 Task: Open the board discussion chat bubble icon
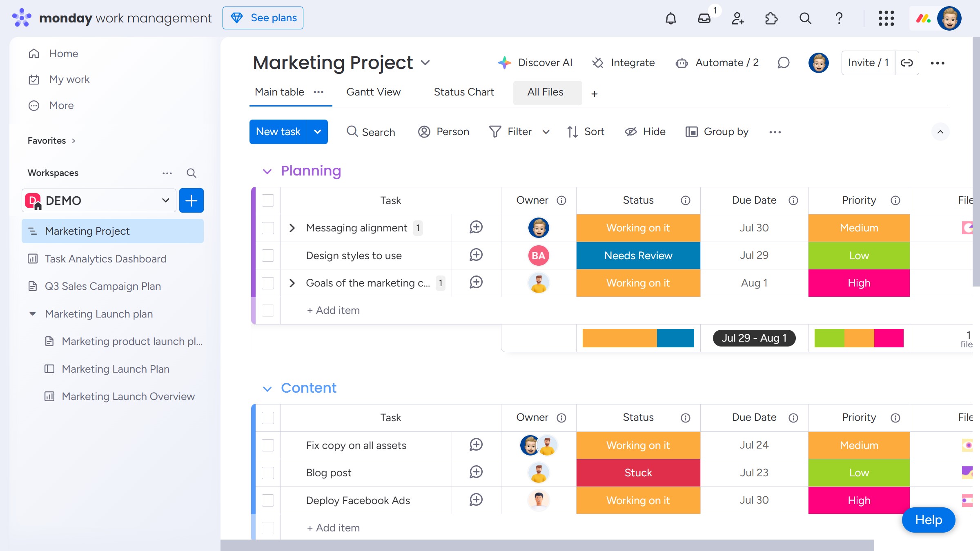(783, 63)
